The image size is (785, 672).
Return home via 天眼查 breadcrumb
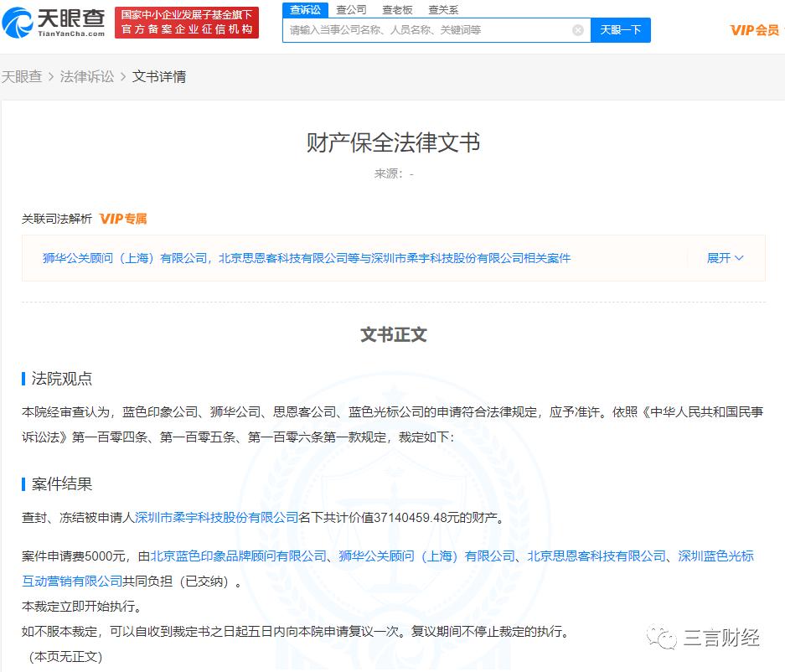click(23, 75)
